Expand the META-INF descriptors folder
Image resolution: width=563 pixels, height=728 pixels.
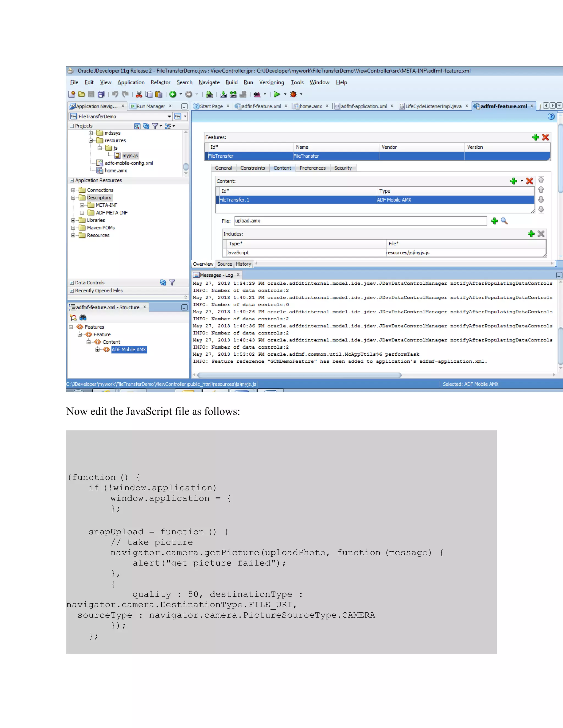82,205
